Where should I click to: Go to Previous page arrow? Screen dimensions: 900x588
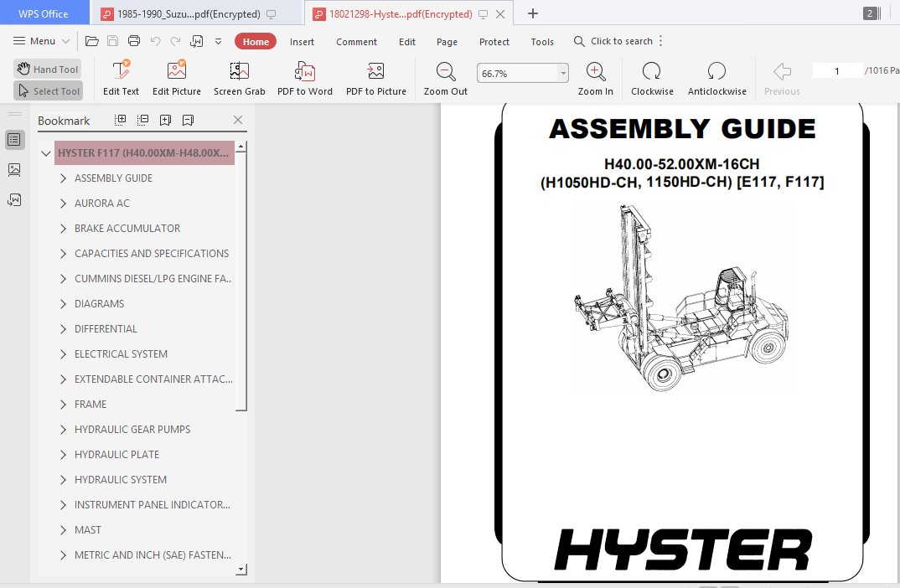point(782,78)
